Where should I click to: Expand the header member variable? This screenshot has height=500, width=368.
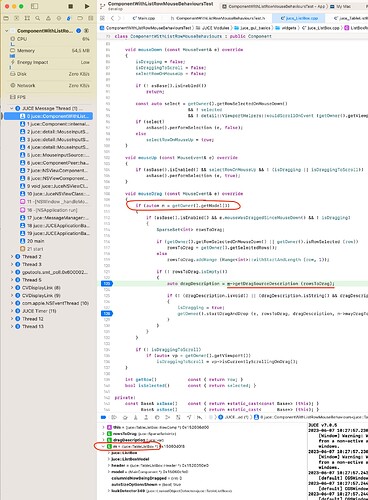[x=109, y=465]
